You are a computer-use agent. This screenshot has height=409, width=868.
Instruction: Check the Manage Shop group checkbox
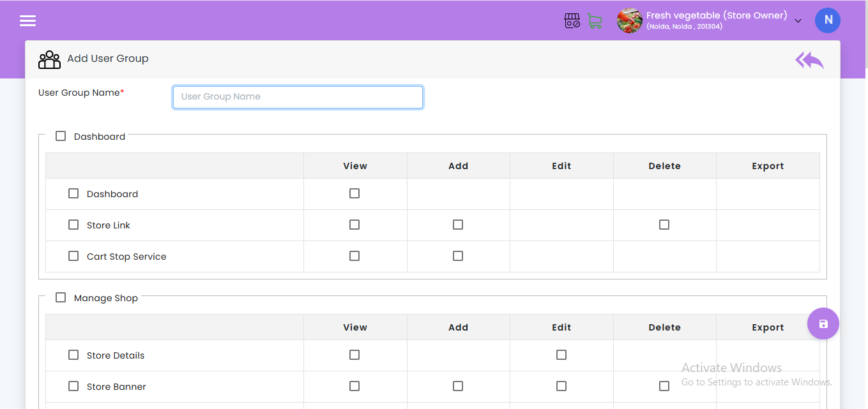tap(61, 297)
